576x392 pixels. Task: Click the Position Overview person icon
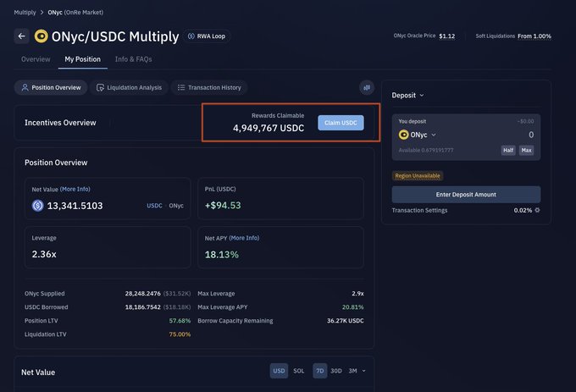pyautogui.click(x=25, y=87)
